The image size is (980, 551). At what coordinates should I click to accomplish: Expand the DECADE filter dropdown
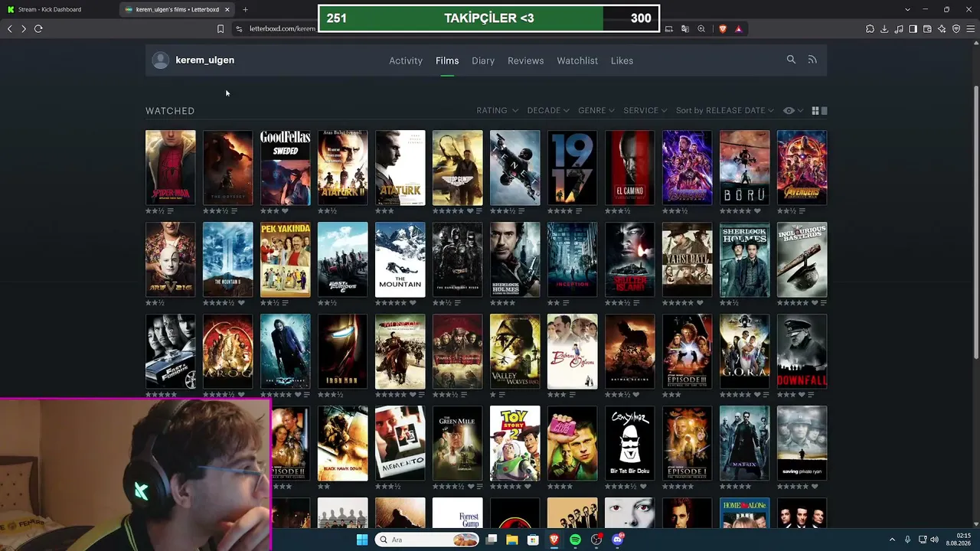tap(548, 111)
